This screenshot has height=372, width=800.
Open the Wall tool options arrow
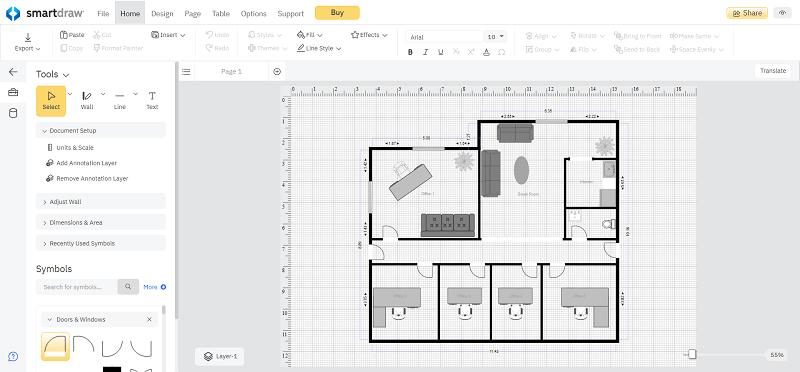[103, 94]
